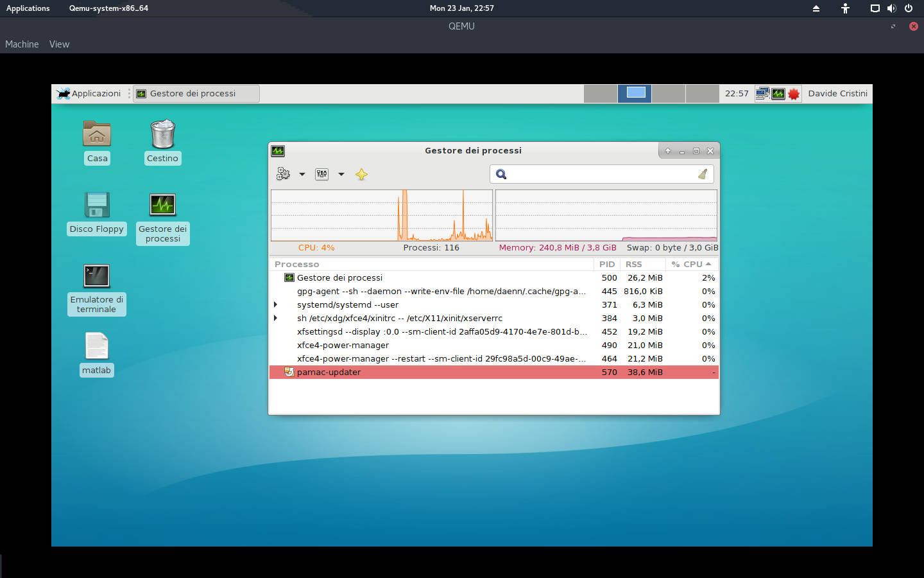
Task: Sort the process list by the Processo column
Action: tap(432, 264)
